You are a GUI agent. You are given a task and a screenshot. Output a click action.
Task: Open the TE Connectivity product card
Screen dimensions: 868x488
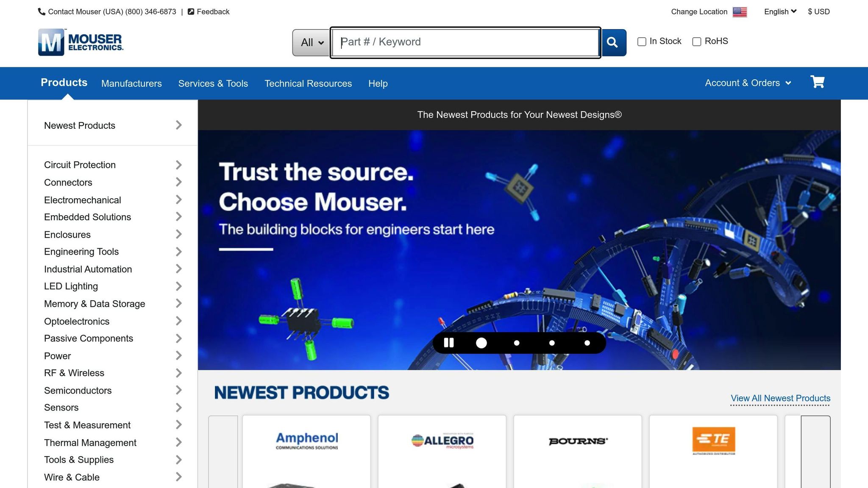pos(713,452)
